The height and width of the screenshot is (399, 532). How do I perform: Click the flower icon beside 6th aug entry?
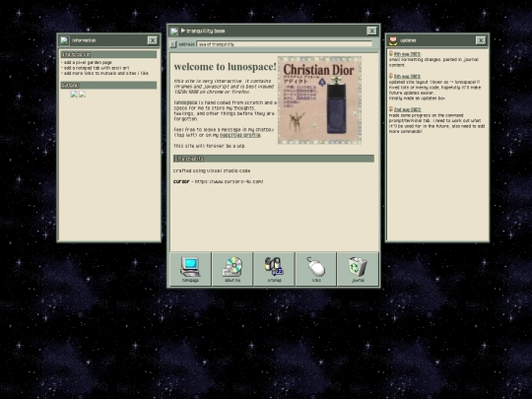[391, 53]
